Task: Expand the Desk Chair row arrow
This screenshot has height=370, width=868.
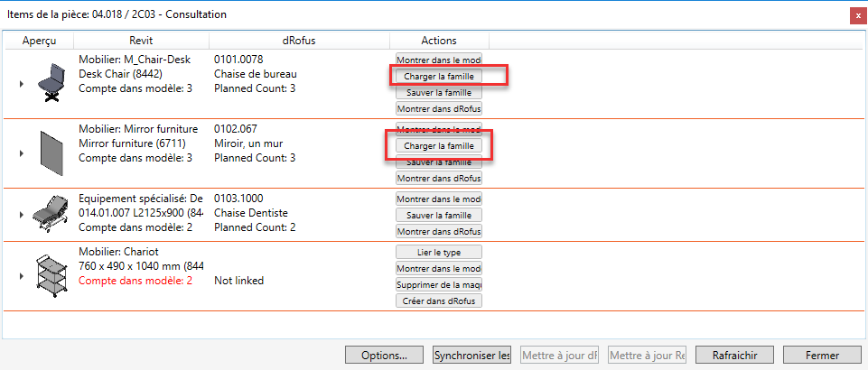Action: click(21, 84)
